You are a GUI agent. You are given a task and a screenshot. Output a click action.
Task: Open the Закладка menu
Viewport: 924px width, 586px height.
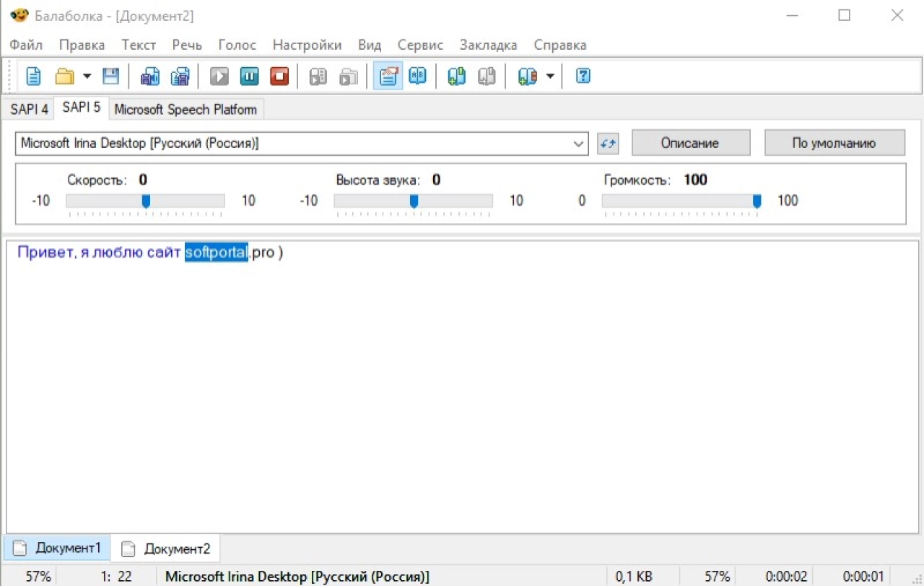pos(488,45)
